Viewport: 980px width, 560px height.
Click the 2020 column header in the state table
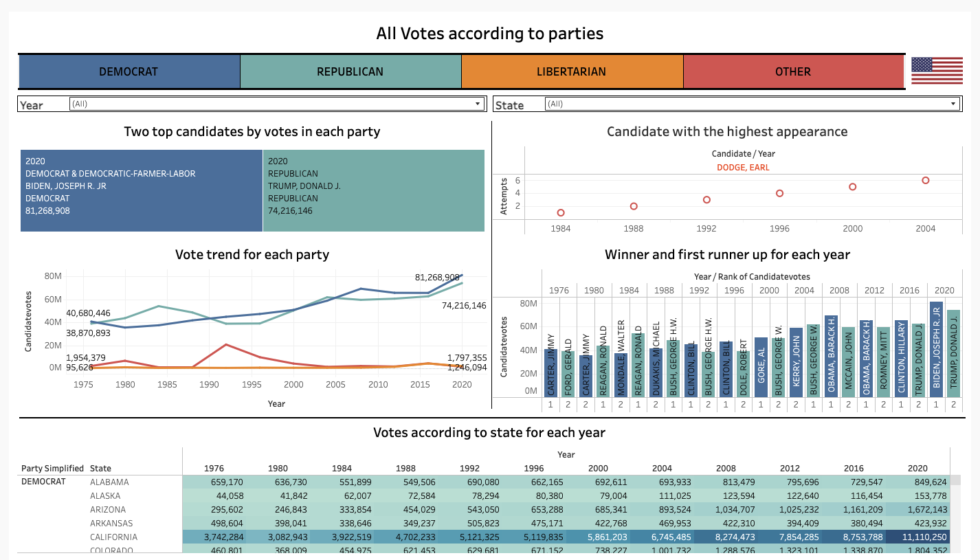pyautogui.click(x=917, y=469)
